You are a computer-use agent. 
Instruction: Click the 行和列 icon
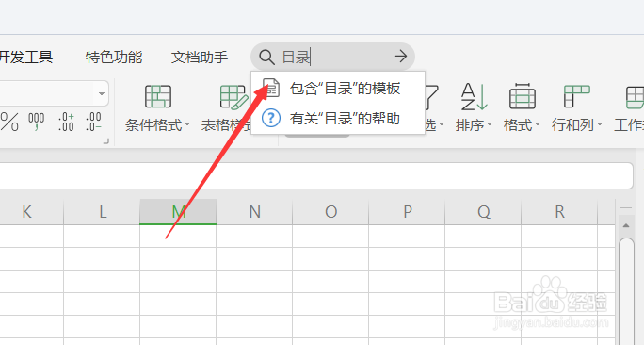click(576, 96)
